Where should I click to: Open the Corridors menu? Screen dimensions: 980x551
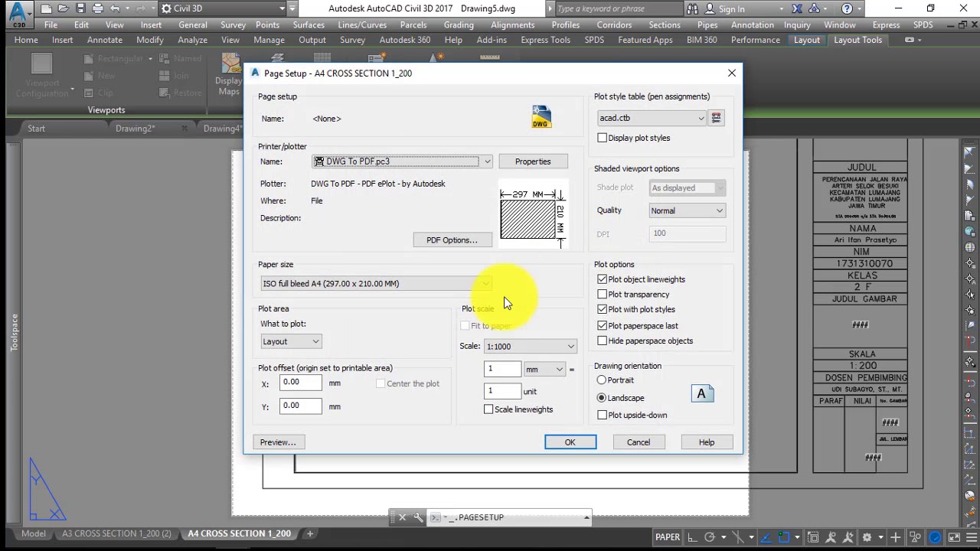(x=614, y=24)
